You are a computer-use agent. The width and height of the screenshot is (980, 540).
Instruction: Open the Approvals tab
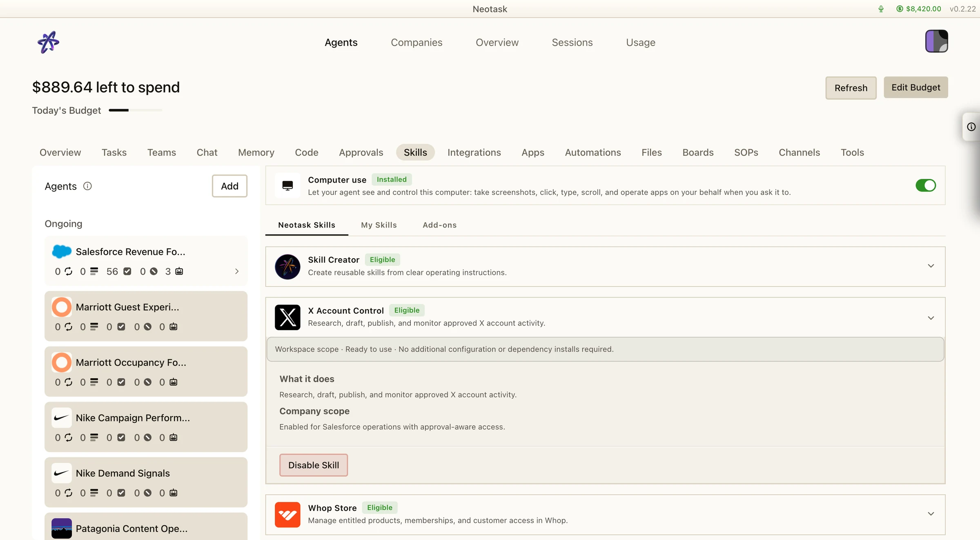click(361, 152)
